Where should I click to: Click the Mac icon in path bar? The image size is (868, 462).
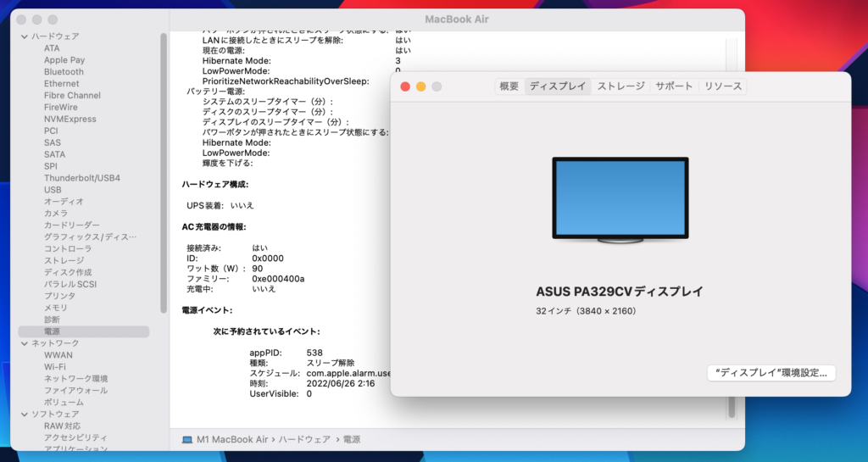tap(187, 440)
